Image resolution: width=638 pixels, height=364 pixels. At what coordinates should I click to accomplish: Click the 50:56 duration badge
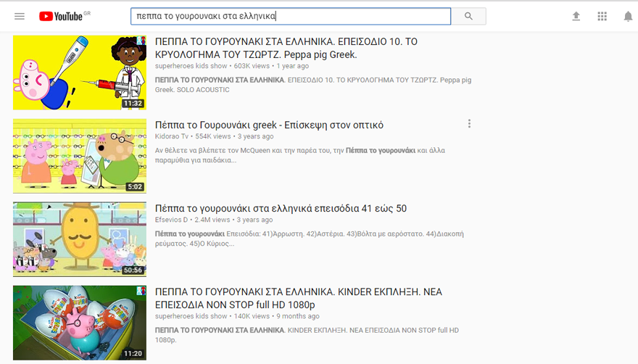tap(133, 270)
